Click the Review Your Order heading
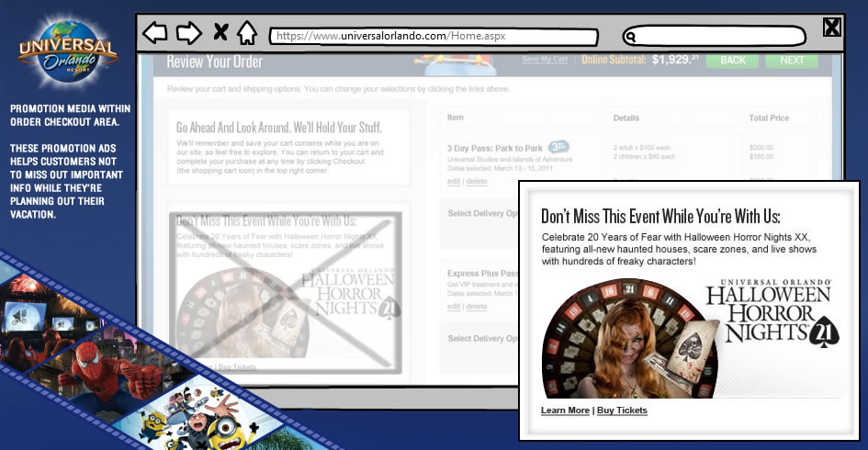 [x=215, y=62]
